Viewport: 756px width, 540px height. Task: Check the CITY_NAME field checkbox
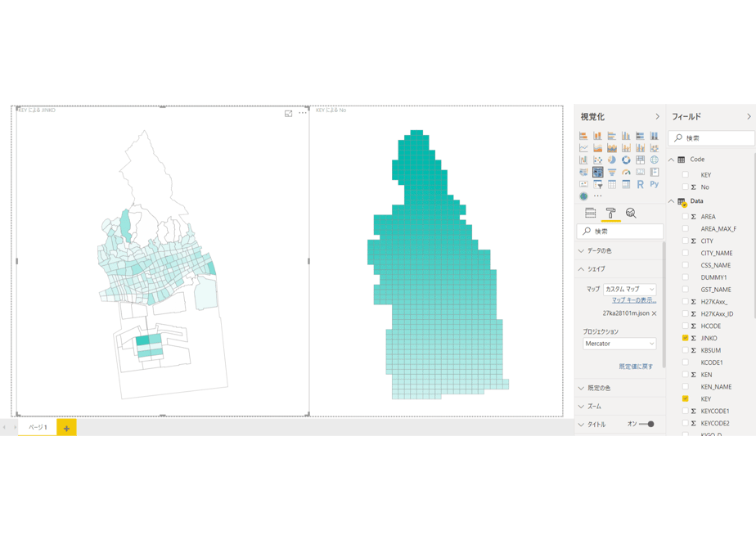click(685, 253)
